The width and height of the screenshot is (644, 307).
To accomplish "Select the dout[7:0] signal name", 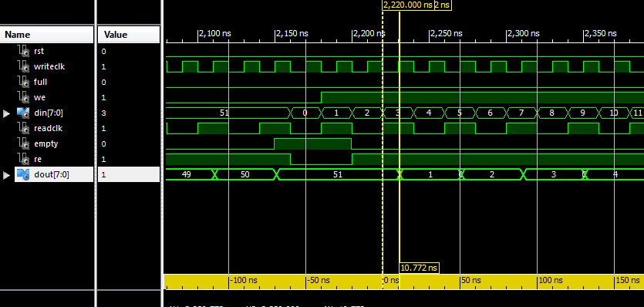I will [52, 174].
